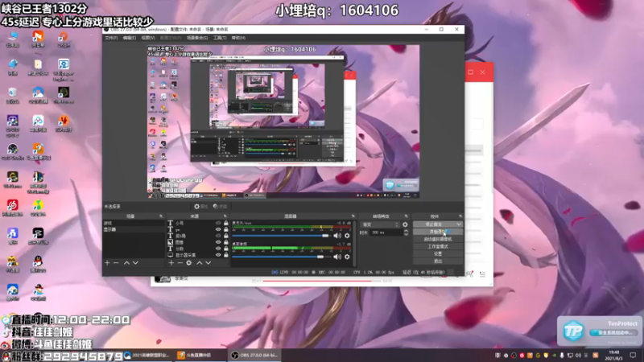Move the selected source up

pos(199,263)
